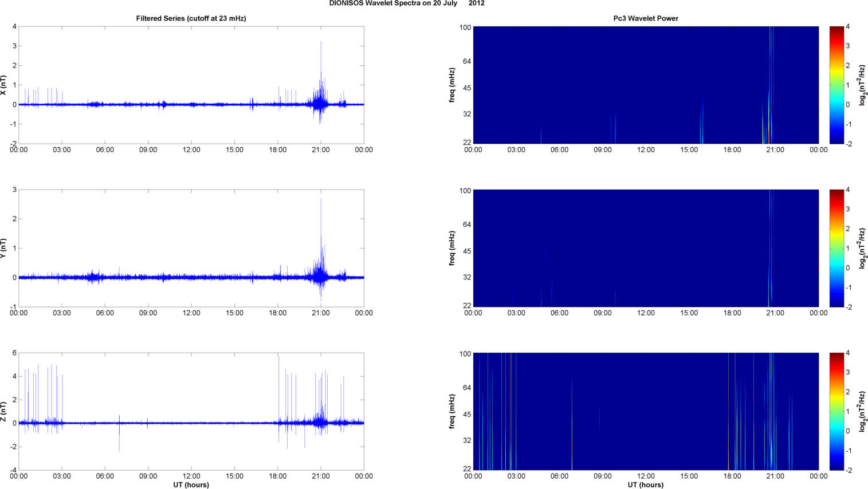Viewport: 868px width, 489px height.
Task: Click log2(nT²/Hz) label beside middle colorbar
Action: click(863, 249)
